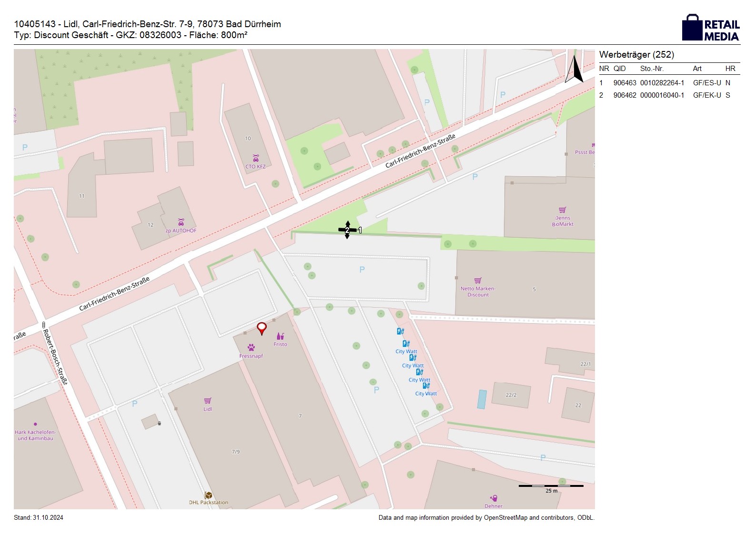Click the parking P symbol west of Lidl
Viewport: 756px width, 535px height.
pyautogui.click(x=134, y=404)
